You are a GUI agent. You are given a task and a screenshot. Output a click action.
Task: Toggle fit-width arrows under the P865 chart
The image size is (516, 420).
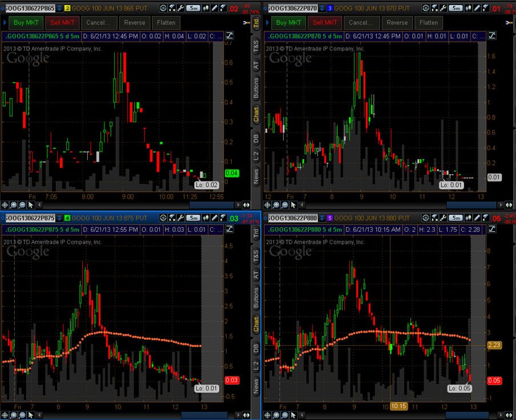[246, 205]
